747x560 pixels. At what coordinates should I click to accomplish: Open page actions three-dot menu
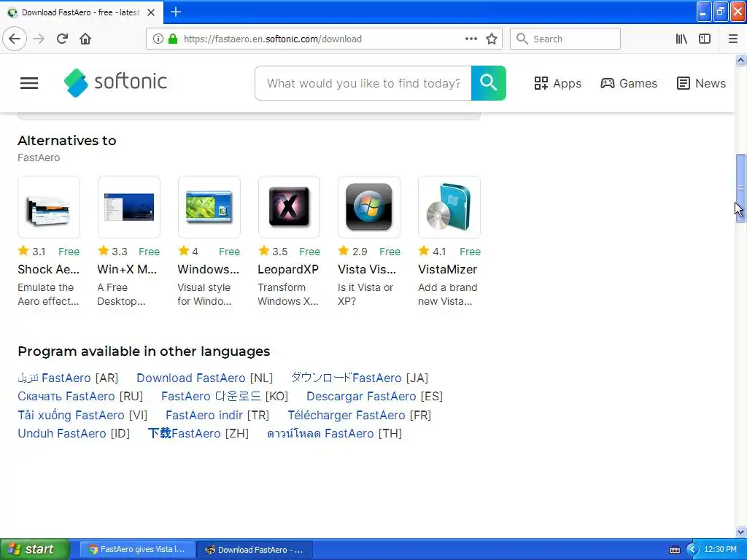pos(471,39)
